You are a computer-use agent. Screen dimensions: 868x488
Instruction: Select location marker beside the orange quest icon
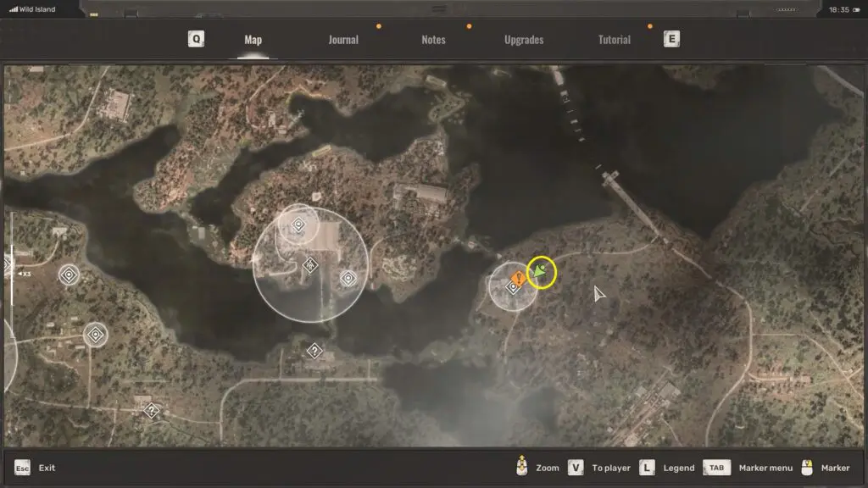pyautogui.click(x=512, y=288)
